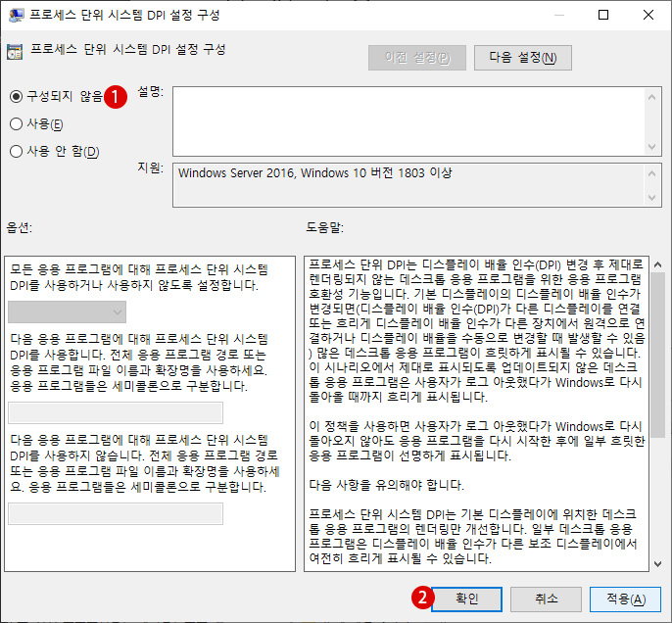Click the help pane scrollbar thumb

click(658, 356)
